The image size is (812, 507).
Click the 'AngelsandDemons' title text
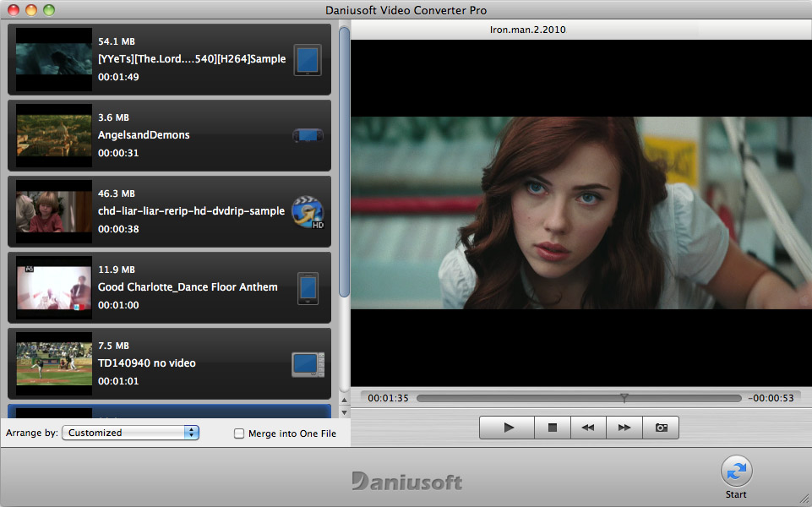pos(144,135)
